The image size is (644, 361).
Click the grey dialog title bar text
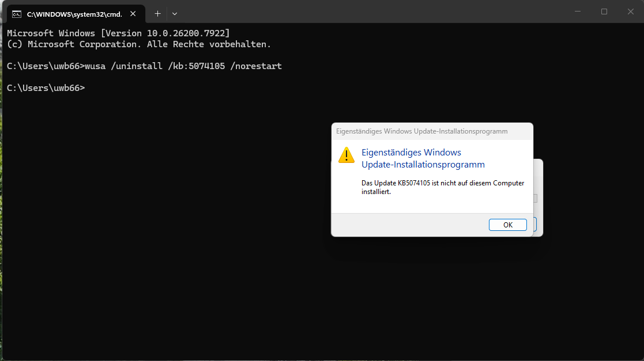tap(421, 131)
